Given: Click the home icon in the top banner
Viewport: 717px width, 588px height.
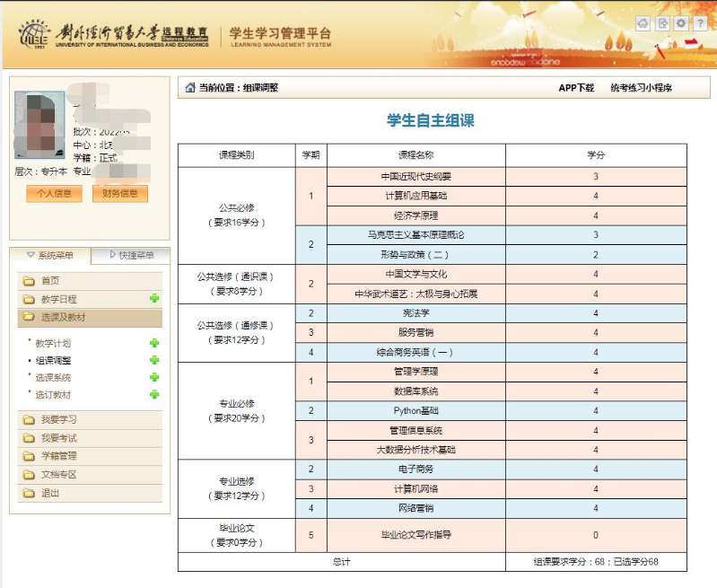Looking at the screenshot, I should [643, 22].
